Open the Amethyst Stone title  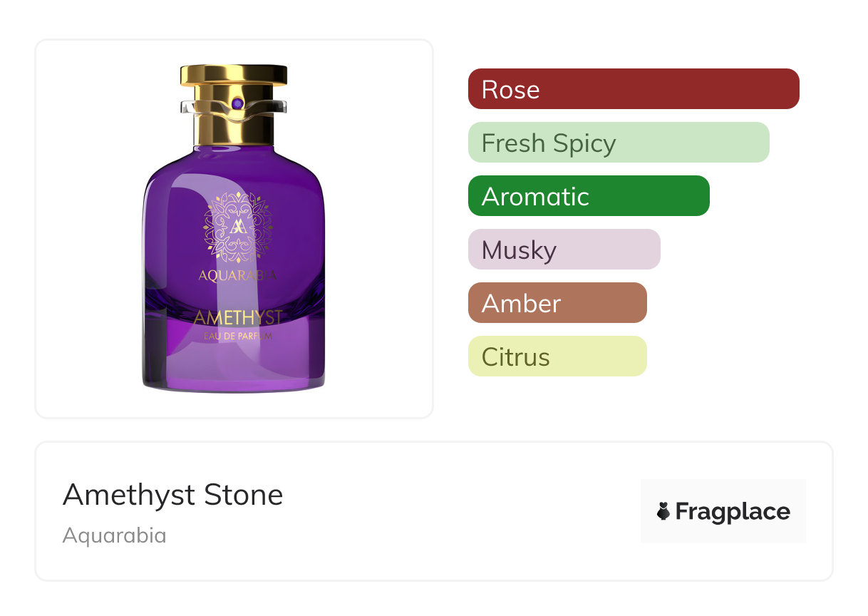pos(172,495)
